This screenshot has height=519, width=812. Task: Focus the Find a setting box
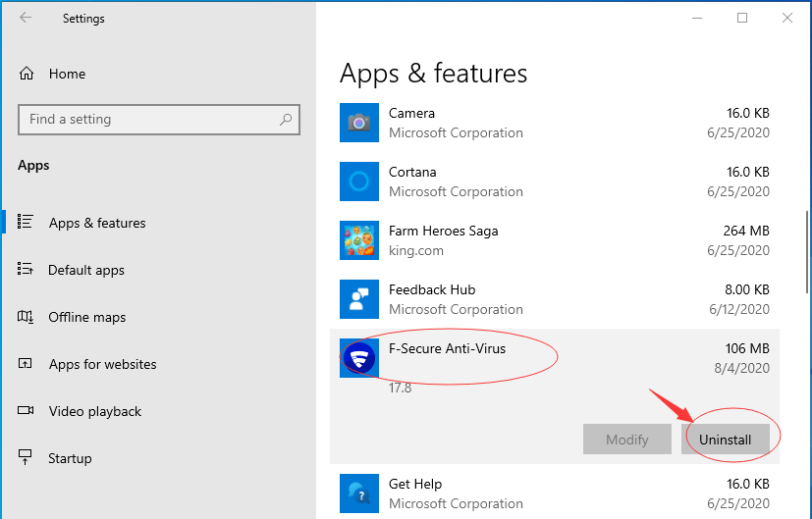tap(159, 120)
